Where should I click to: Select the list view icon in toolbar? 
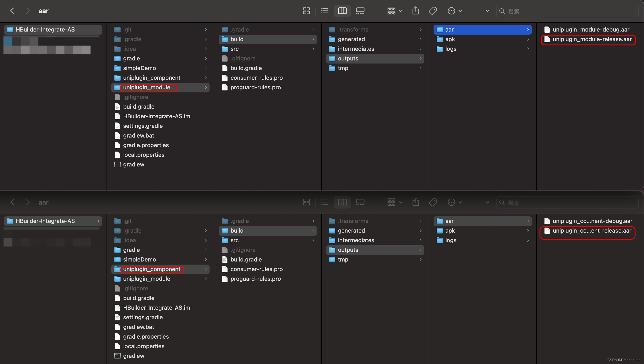click(324, 11)
